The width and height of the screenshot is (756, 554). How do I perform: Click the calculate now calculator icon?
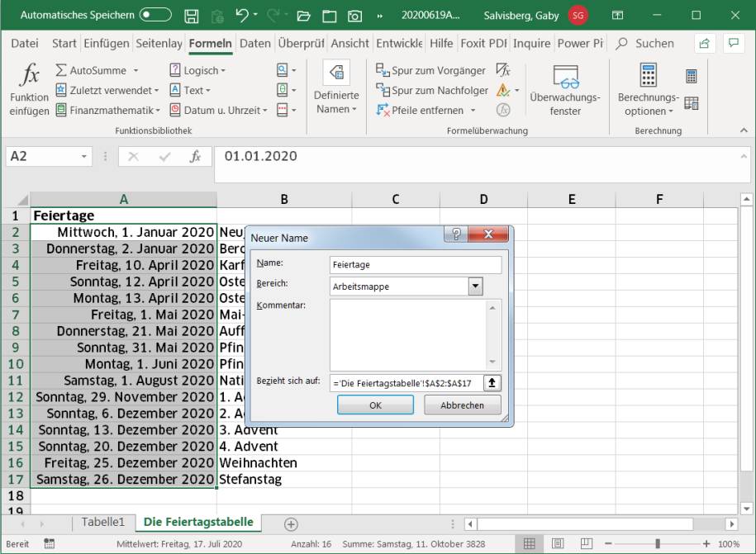click(x=692, y=76)
